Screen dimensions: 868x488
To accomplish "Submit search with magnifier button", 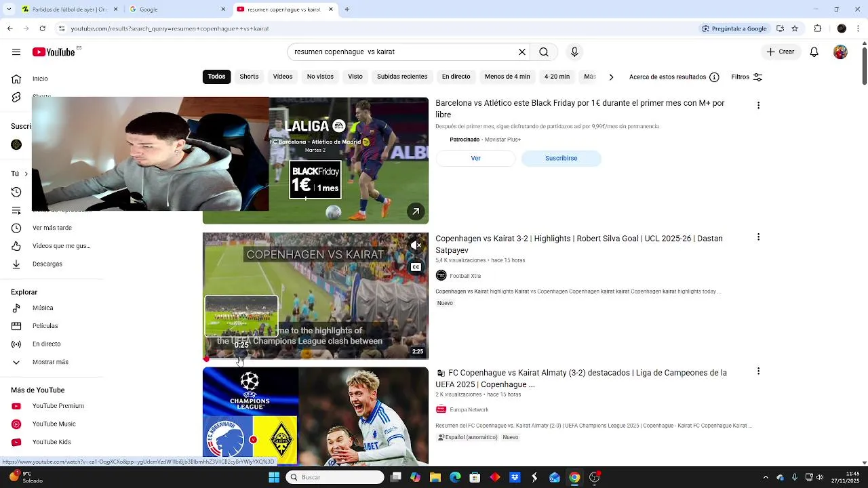I will coord(544,52).
